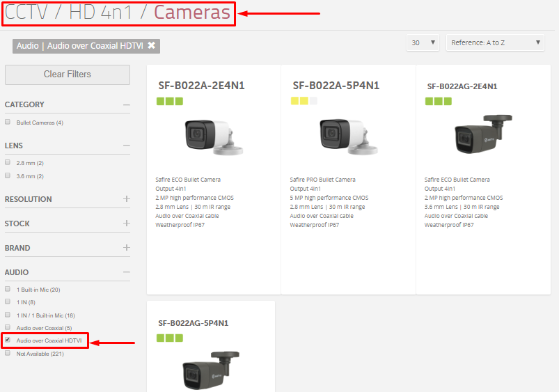Click 3.6 mm Lens | 30 m IR range text
559x392 pixels.
[462, 207]
